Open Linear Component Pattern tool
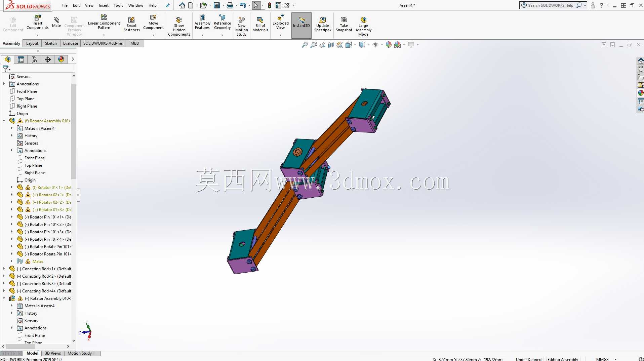 104,22
